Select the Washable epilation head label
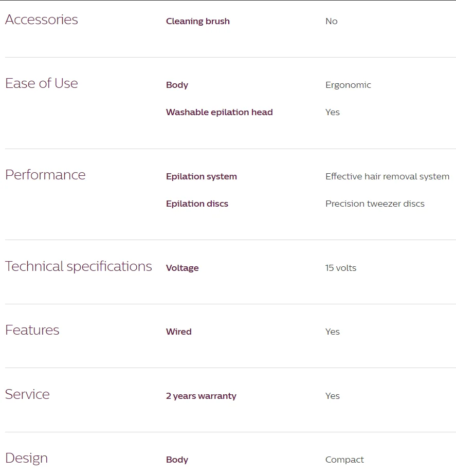The height and width of the screenshot is (476, 456). pos(219,113)
